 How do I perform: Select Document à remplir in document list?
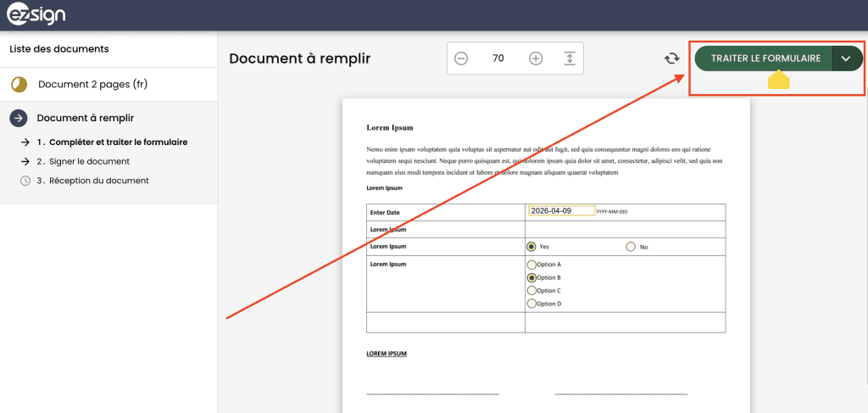coord(85,118)
